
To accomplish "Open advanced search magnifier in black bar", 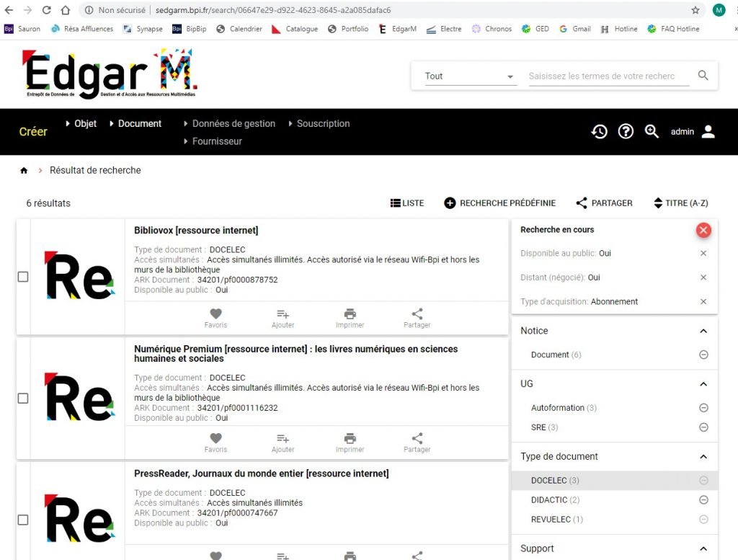I will point(652,131).
